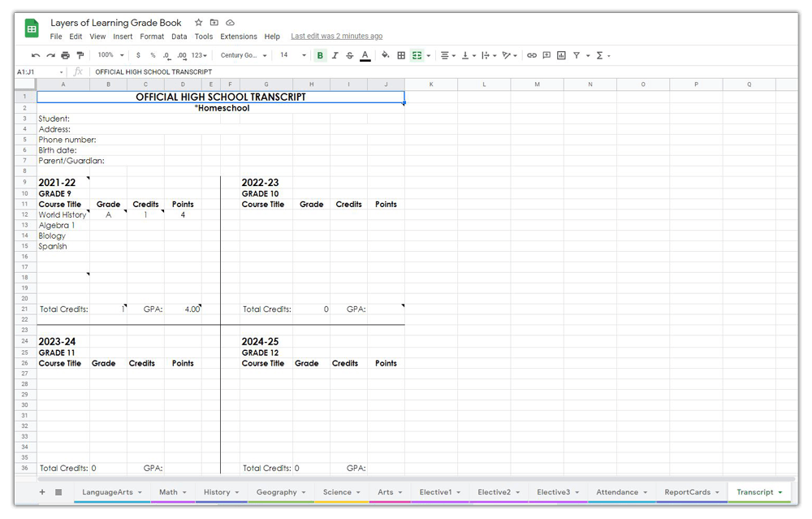This screenshot has height=519, width=812.
Task: Redo the last undone action
Action: (50, 55)
